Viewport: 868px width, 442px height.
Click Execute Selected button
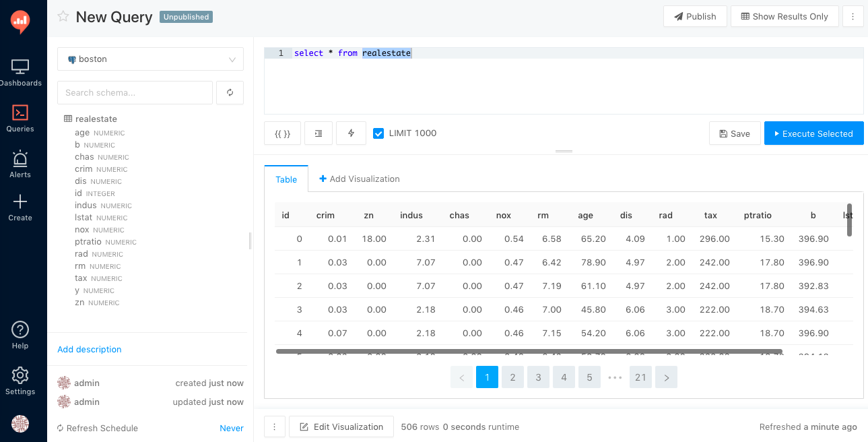[813, 133]
